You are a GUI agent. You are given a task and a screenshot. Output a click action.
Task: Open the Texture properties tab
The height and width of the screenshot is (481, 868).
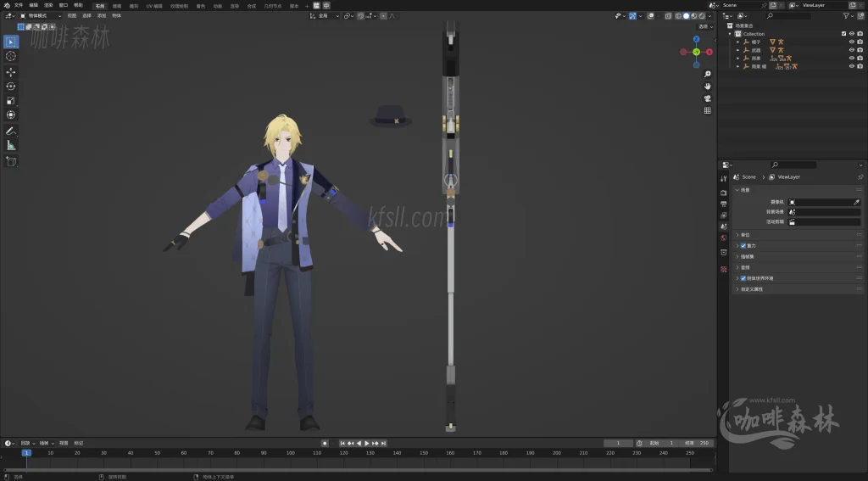click(x=724, y=269)
